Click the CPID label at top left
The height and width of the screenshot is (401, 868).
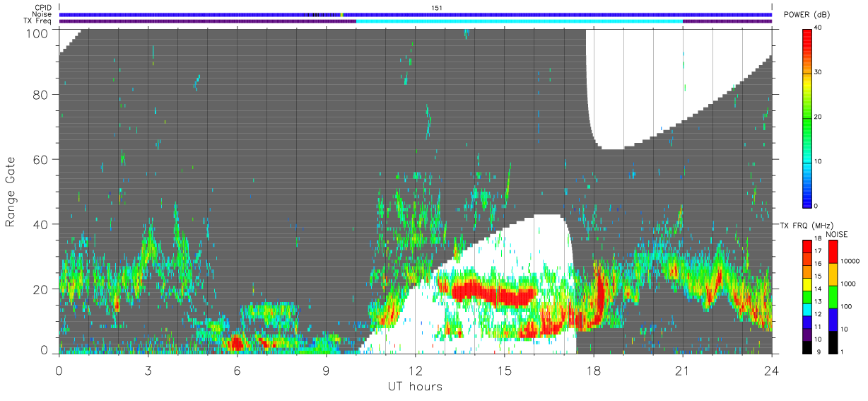[44, 8]
